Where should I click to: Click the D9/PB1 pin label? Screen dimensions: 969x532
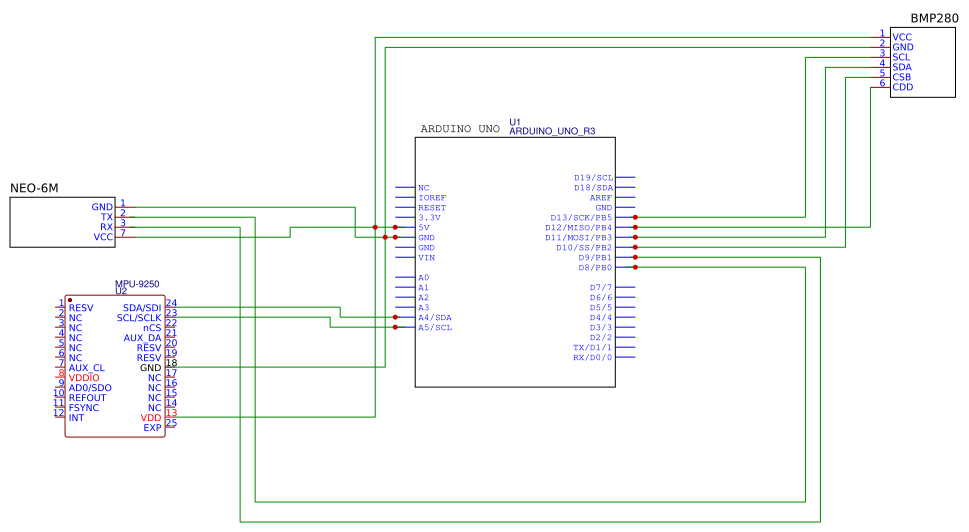pyautogui.click(x=595, y=258)
